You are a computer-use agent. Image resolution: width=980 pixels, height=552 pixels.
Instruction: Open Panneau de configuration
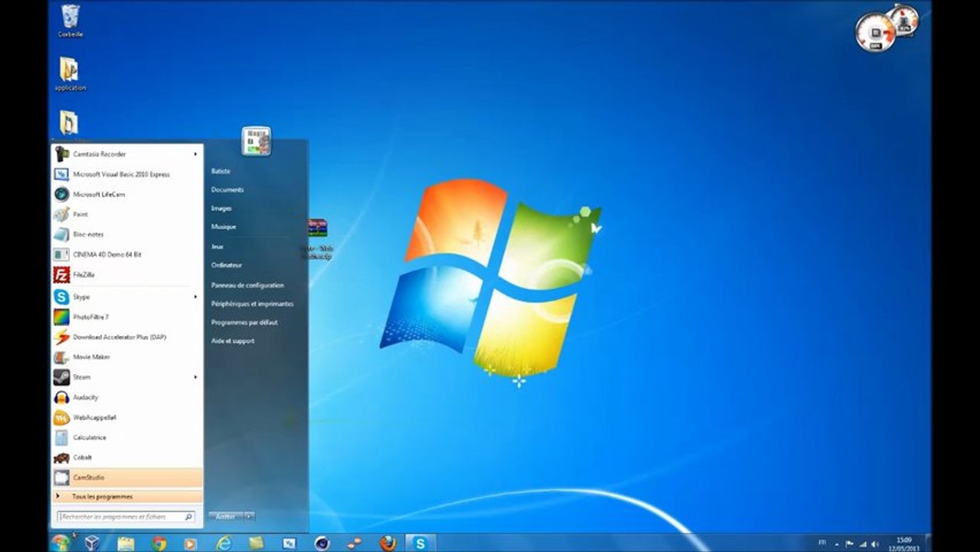(x=247, y=284)
